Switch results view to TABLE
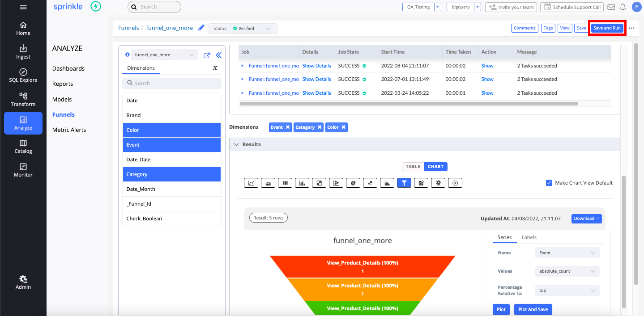The width and height of the screenshot is (644, 316). (413, 167)
